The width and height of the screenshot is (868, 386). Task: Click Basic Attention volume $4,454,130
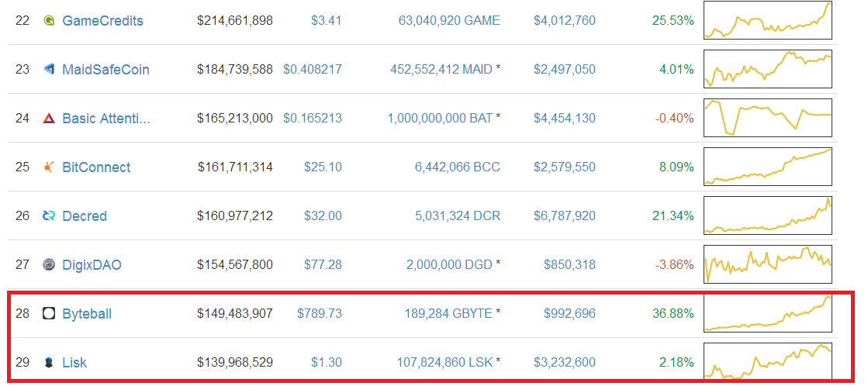tap(565, 119)
